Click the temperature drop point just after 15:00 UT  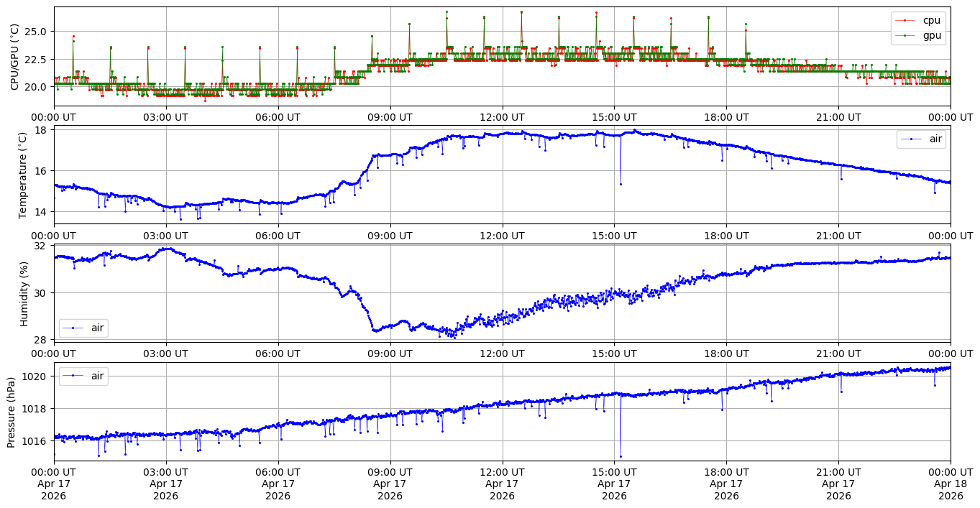pos(620,184)
